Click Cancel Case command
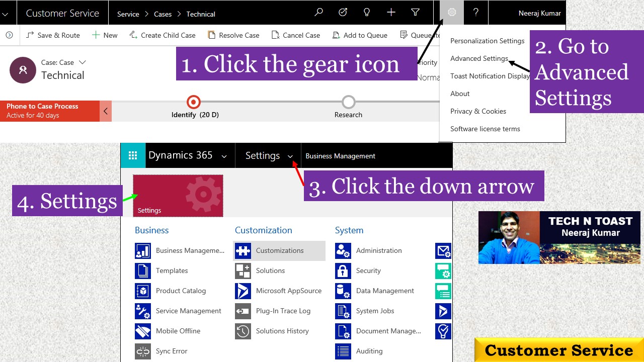 pyautogui.click(x=295, y=35)
